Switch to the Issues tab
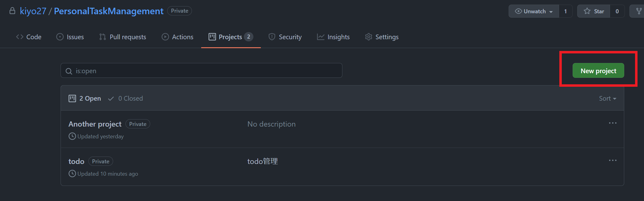Image resolution: width=644 pixels, height=201 pixels. coord(70,37)
